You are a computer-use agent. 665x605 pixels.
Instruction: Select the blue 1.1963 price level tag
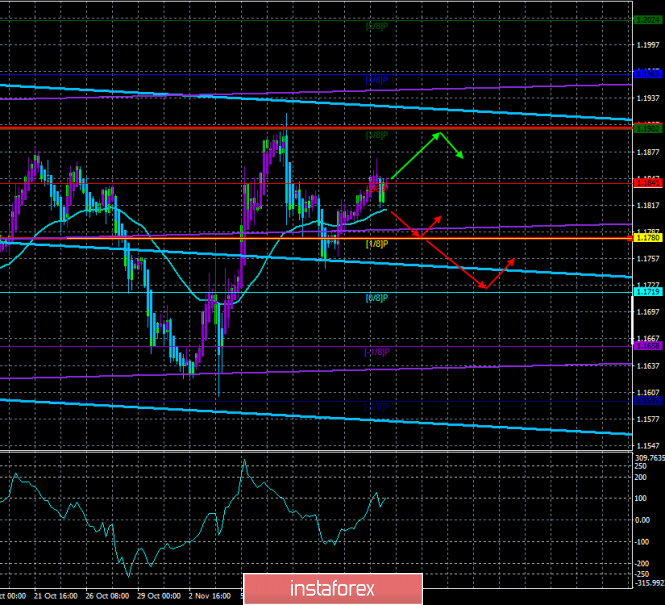tap(648, 74)
